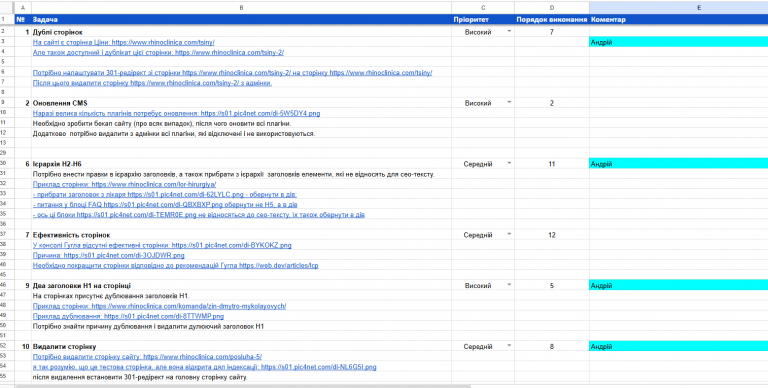Select column A header
768x388 pixels.
point(23,8)
